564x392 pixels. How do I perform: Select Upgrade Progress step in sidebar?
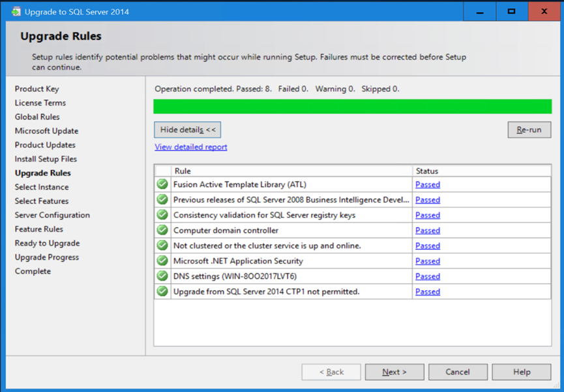[47, 258]
